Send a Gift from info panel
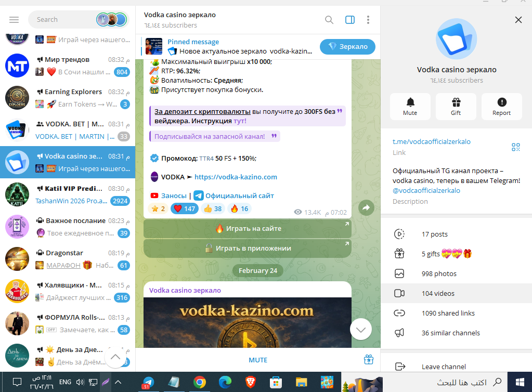This screenshot has height=392, width=532. (456, 107)
